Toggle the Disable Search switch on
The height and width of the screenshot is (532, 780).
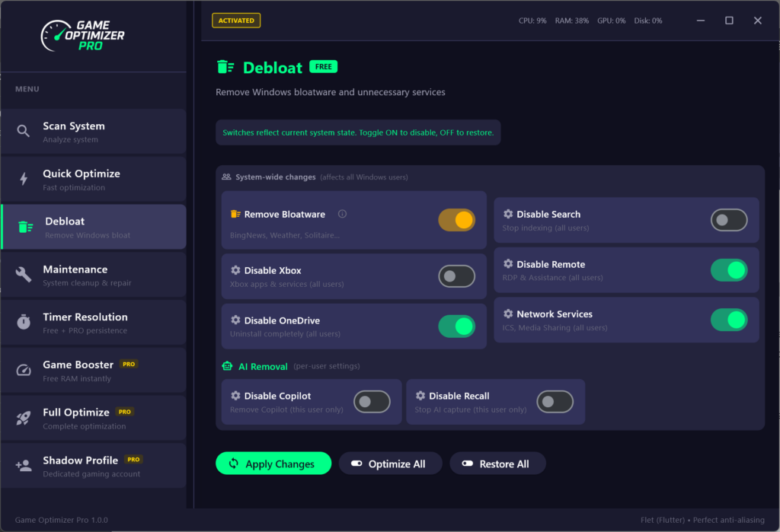click(x=729, y=221)
